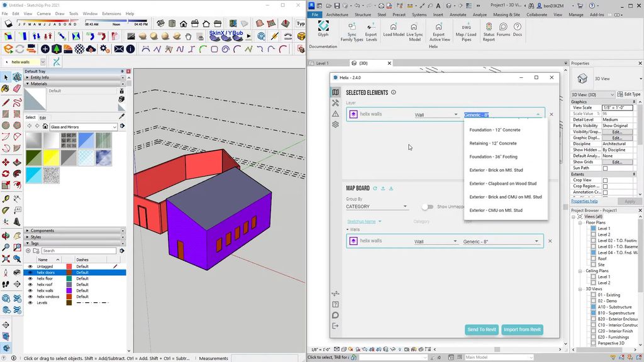This screenshot has width=644, height=362.
Task: Click the Glyph icon in Revit ribbon
Action: click(323, 27)
